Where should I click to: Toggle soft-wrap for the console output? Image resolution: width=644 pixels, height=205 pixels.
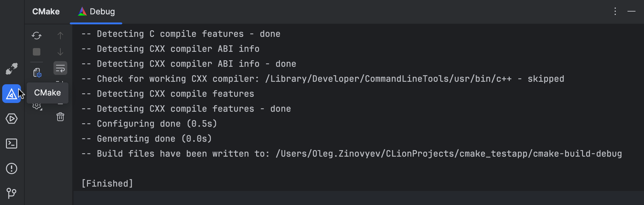(x=60, y=68)
